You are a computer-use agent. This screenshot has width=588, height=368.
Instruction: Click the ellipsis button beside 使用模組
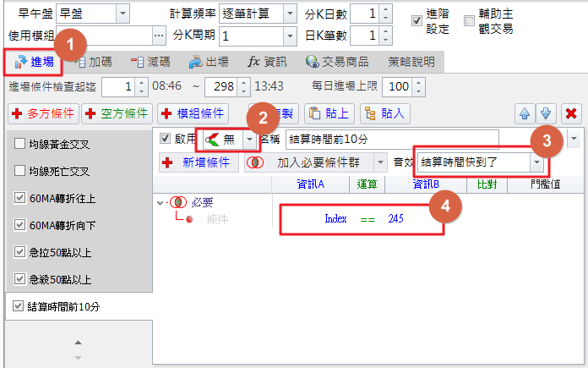tap(159, 36)
